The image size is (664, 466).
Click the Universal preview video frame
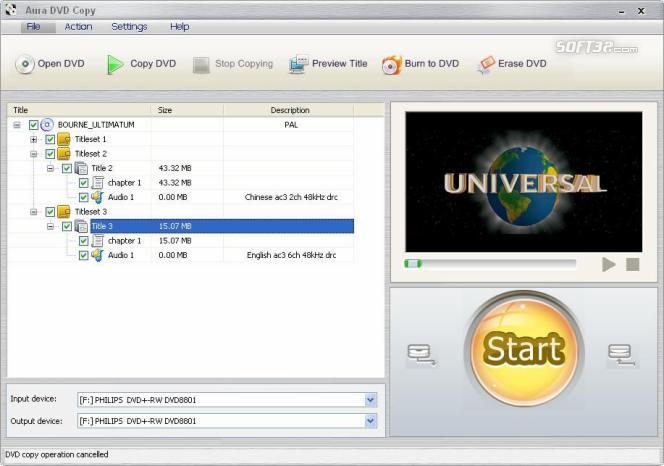524,182
